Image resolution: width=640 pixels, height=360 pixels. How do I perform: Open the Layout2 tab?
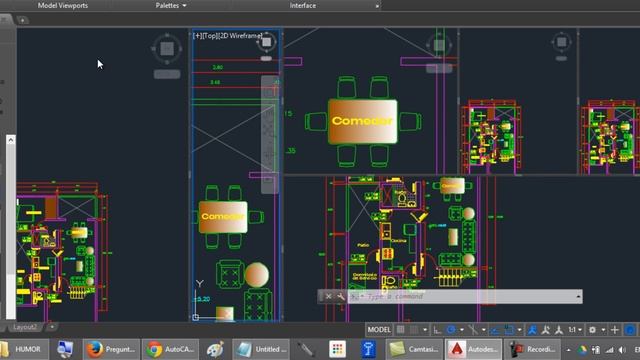pyautogui.click(x=24, y=327)
